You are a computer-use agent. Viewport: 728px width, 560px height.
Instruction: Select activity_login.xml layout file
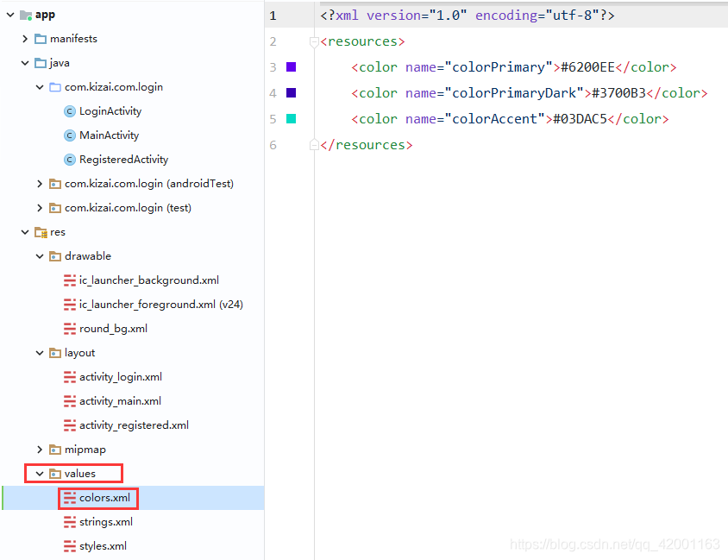click(121, 377)
